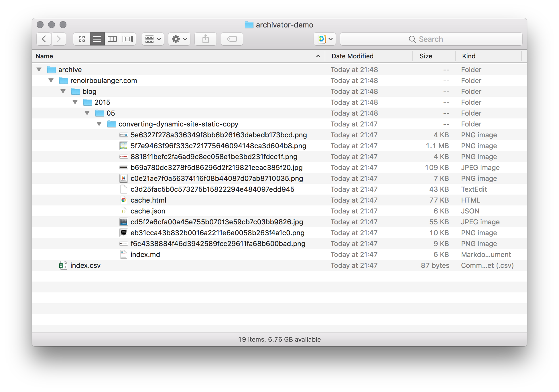Open the toolbar app dropdown left of Search
The height and width of the screenshot is (392, 559).
pyautogui.click(x=325, y=39)
